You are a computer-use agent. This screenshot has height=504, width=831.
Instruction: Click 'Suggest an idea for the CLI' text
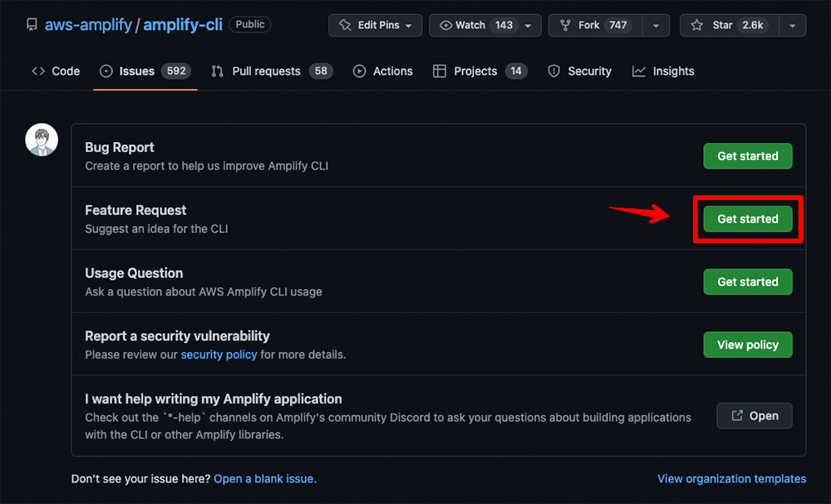click(156, 228)
